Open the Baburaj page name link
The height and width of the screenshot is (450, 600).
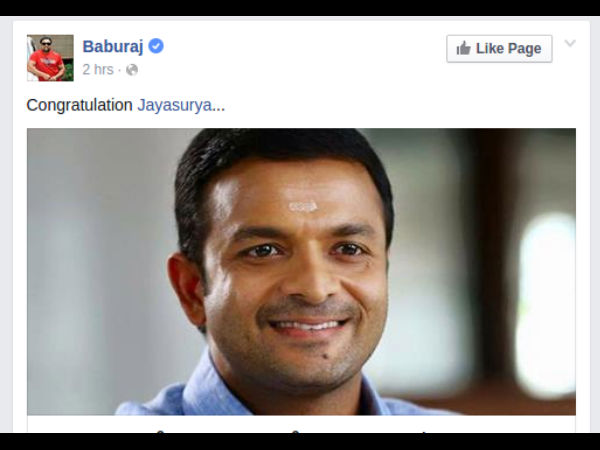(112, 46)
